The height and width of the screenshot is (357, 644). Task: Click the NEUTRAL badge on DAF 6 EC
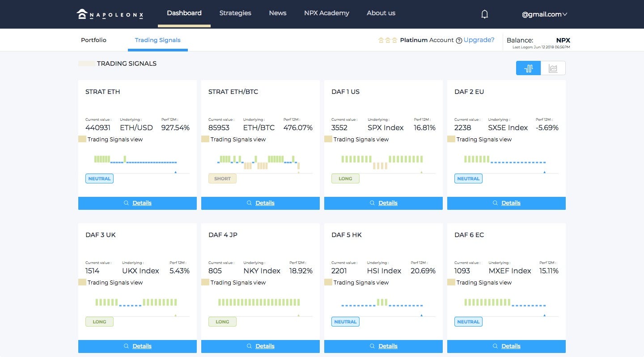pyautogui.click(x=468, y=322)
